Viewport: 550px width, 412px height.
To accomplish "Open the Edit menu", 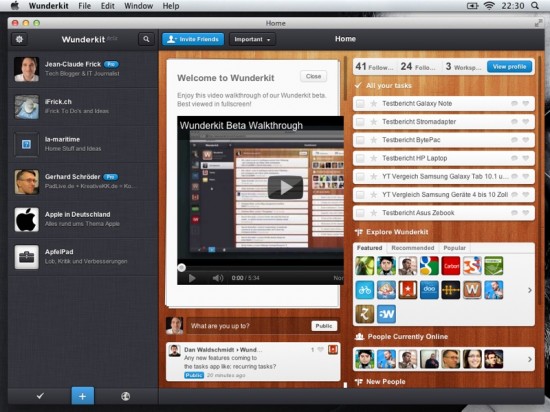I will [108, 6].
